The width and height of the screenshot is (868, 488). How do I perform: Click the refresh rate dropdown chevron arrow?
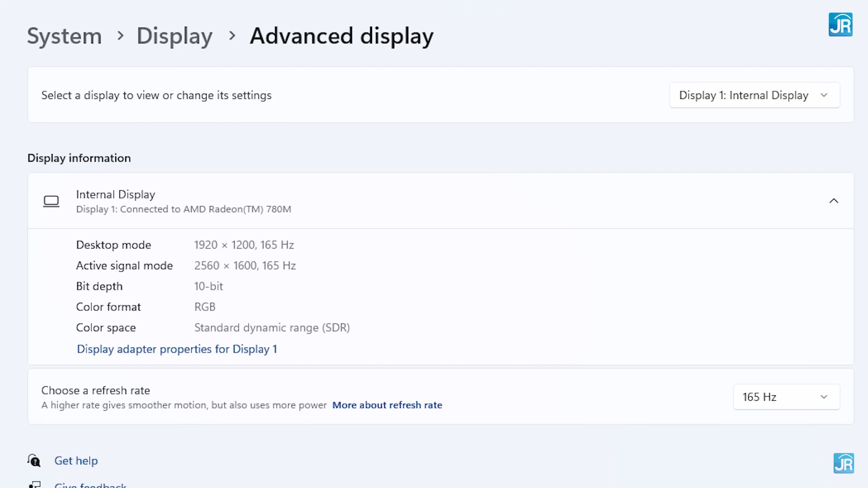click(823, 397)
